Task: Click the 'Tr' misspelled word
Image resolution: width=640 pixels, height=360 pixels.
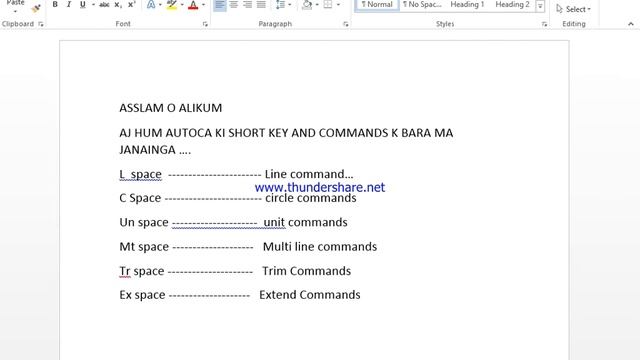Action: [x=125, y=271]
